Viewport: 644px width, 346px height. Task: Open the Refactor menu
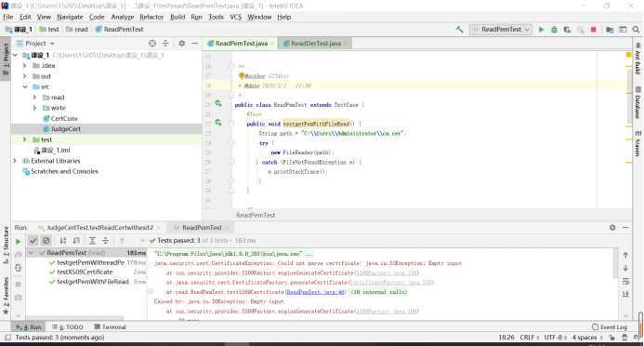point(151,17)
